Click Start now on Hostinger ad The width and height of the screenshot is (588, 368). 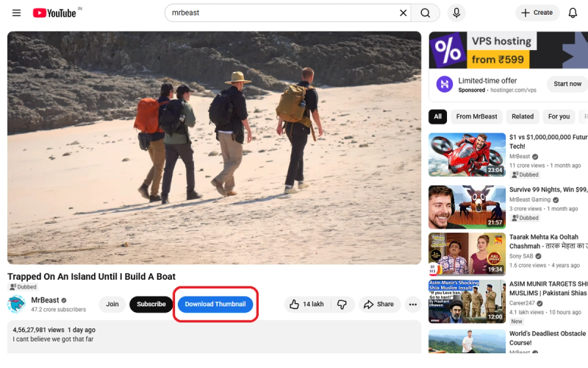tap(567, 84)
